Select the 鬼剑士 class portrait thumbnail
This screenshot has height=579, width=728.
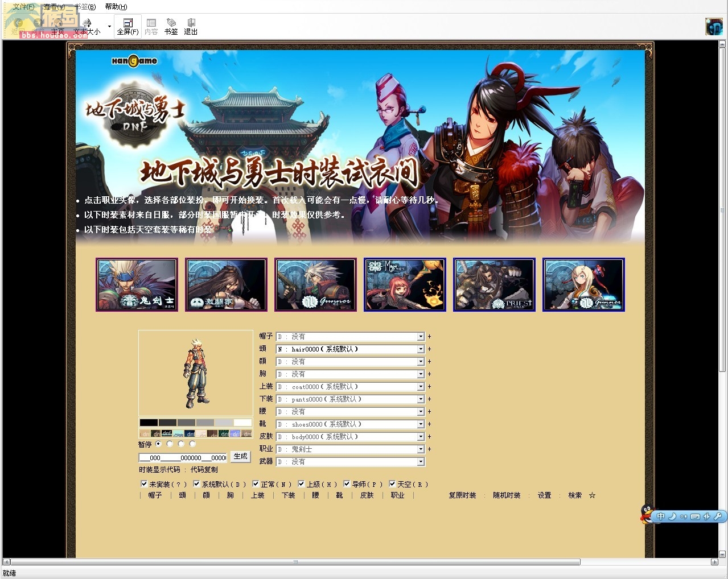coord(137,284)
